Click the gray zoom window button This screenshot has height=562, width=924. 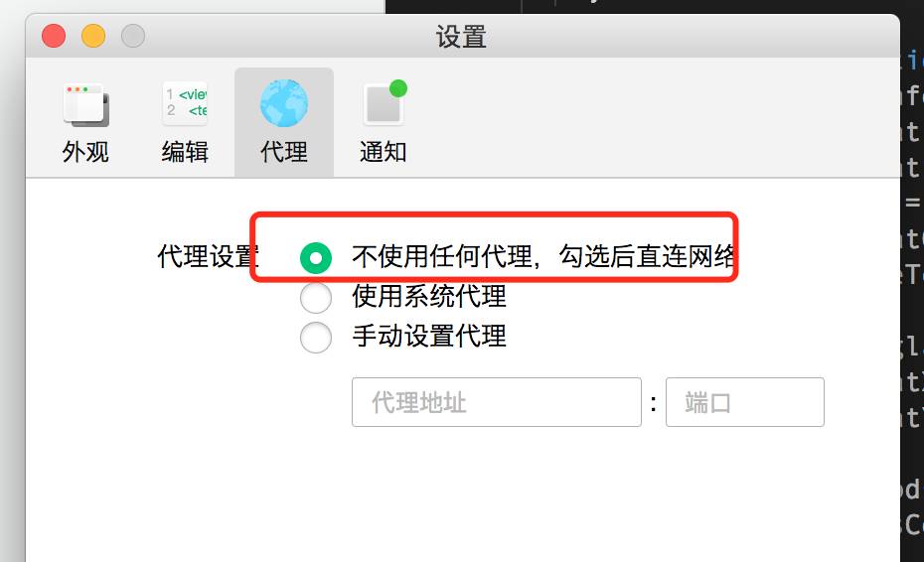[x=133, y=36]
